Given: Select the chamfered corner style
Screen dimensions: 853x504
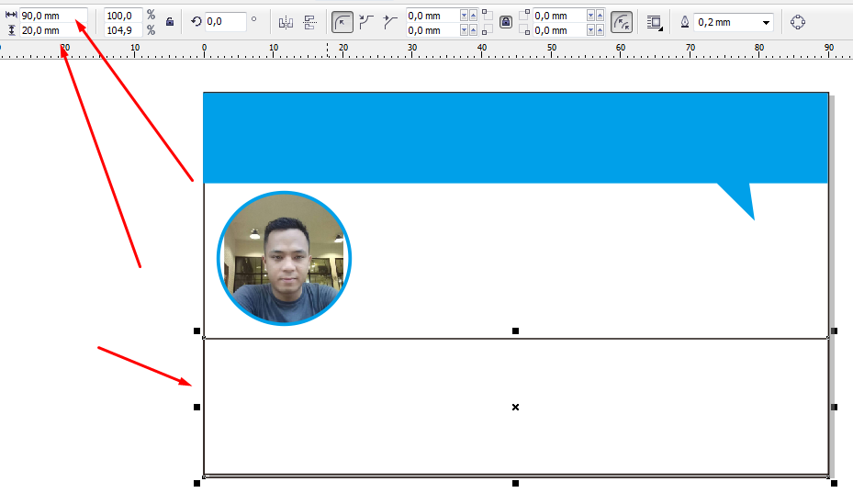Looking at the screenshot, I should pos(389,22).
